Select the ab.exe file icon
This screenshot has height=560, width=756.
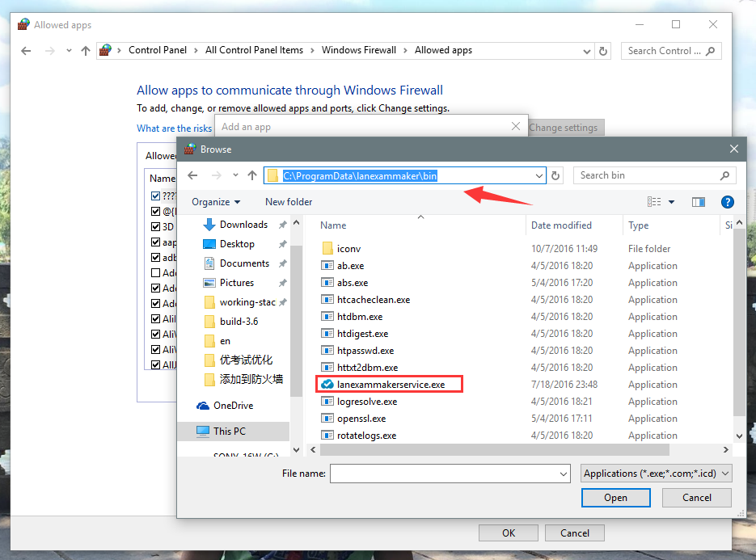click(x=327, y=266)
